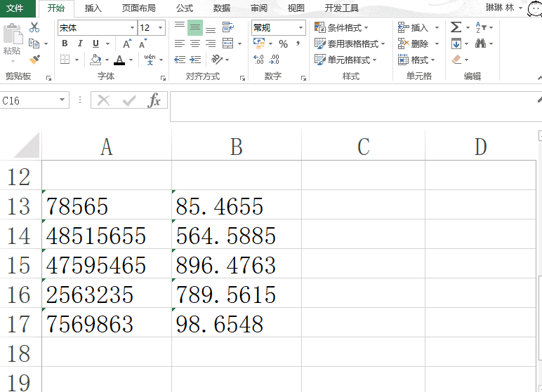Click the Clear eraser icon

tap(456, 60)
